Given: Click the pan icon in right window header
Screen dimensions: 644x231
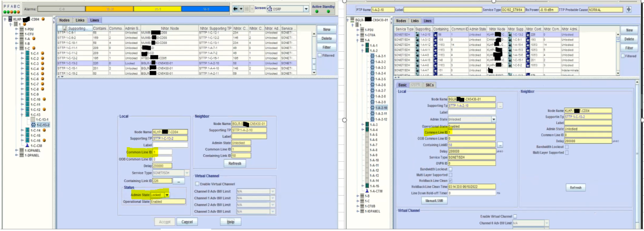Looking at the screenshot, I should [628, 9].
